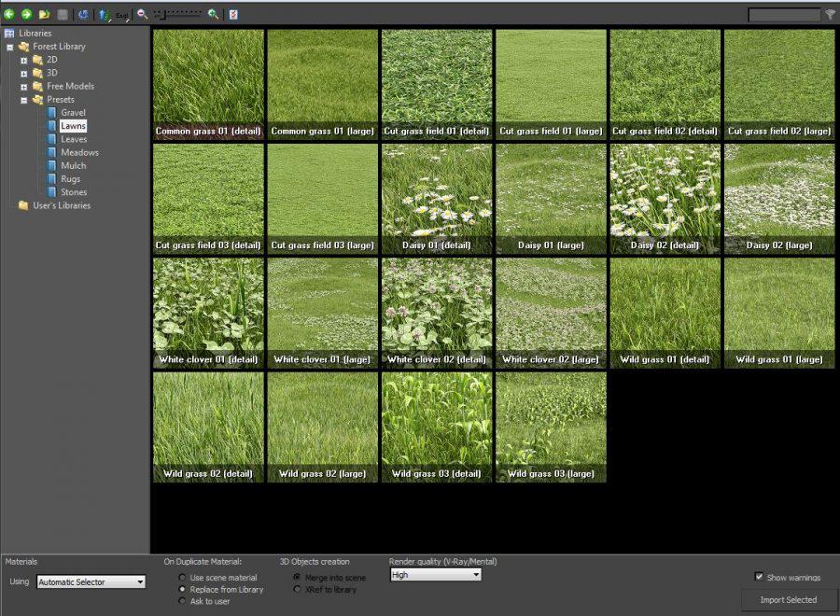The width and height of the screenshot is (840, 616).
Task: Collapse the Forest Library tree node
Action: tap(9, 48)
